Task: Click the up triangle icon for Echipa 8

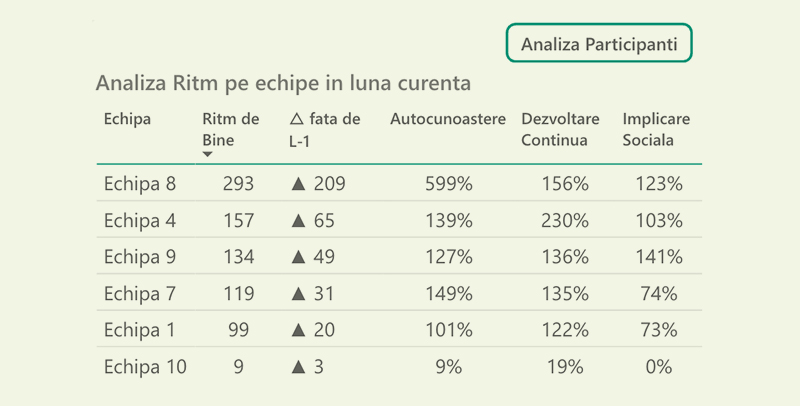Action: click(x=297, y=184)
